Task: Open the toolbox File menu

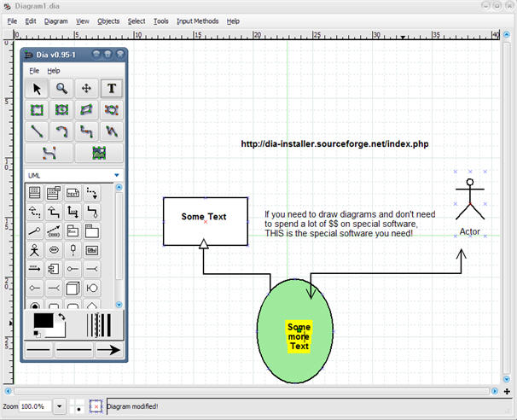Action: [34, 71]
